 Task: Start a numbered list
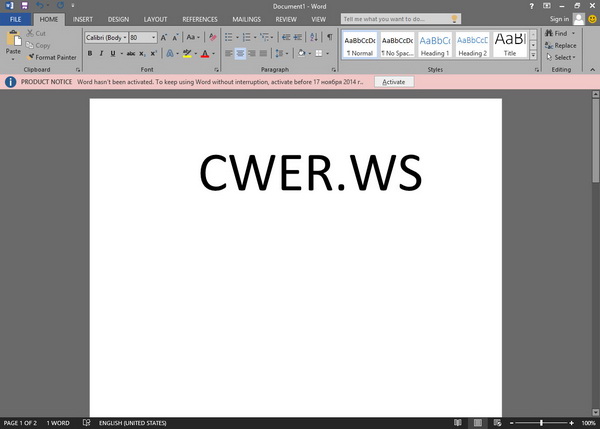pos(246,37)
